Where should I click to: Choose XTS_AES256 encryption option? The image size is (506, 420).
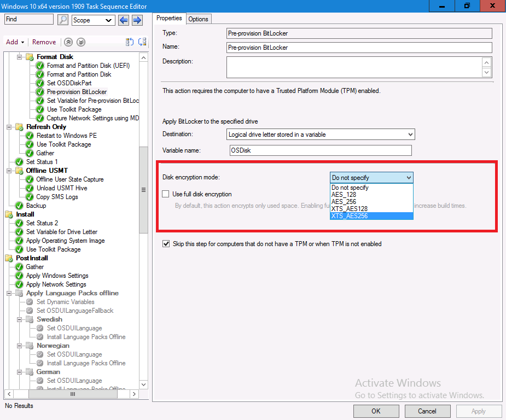pos(371,216)
